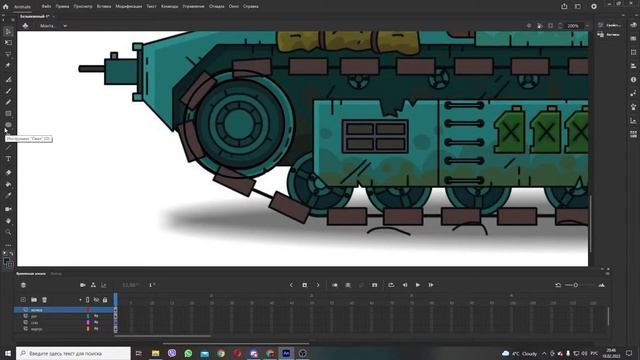Toggle lock on the fourth layer row
Screen dimensions: 640x360
(x=96, y=328)
